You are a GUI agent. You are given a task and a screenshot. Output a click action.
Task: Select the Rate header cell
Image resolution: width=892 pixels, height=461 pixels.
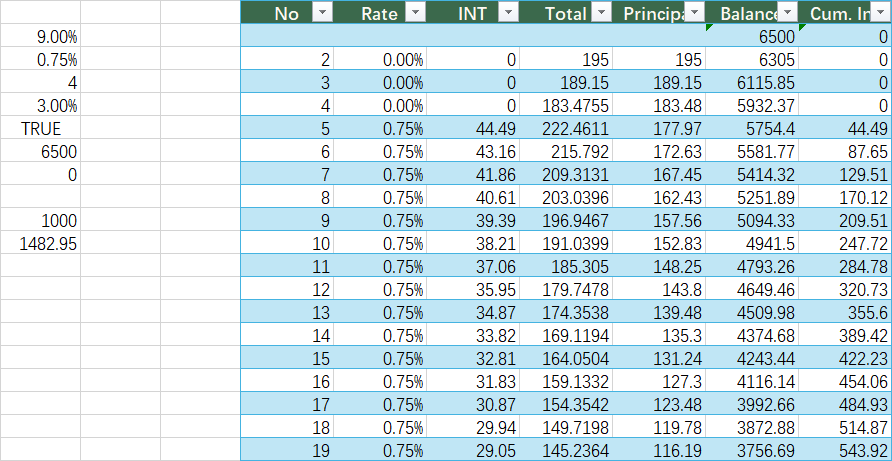380,12
